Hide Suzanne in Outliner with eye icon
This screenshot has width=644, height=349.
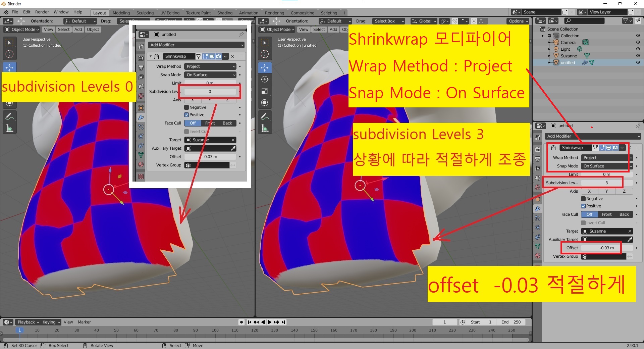(638, 56)
